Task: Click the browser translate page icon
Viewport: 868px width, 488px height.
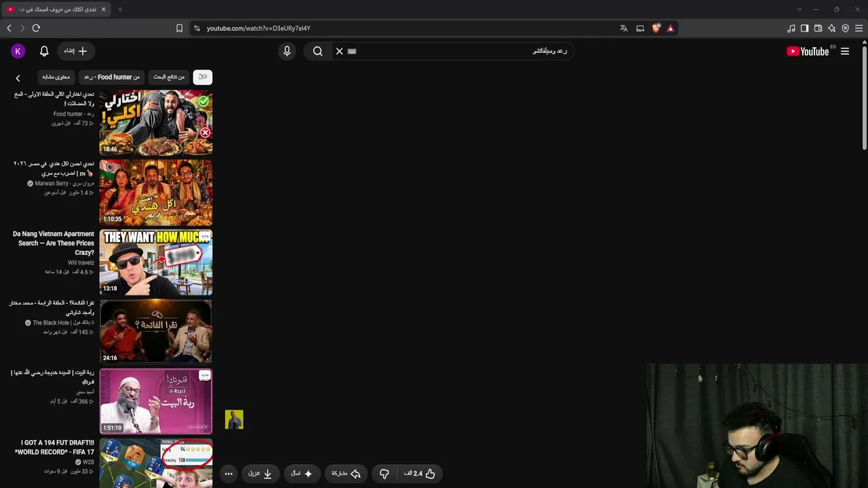Action: (624, 28)
